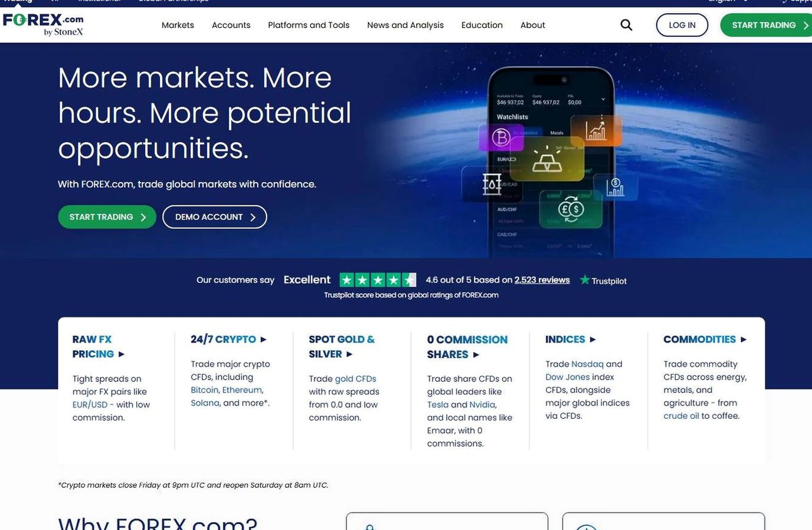Image resolution: width=812 pixels, height=530 pixels.
Task: Open the Platforms and Tools menu
Action: point(308,25)
